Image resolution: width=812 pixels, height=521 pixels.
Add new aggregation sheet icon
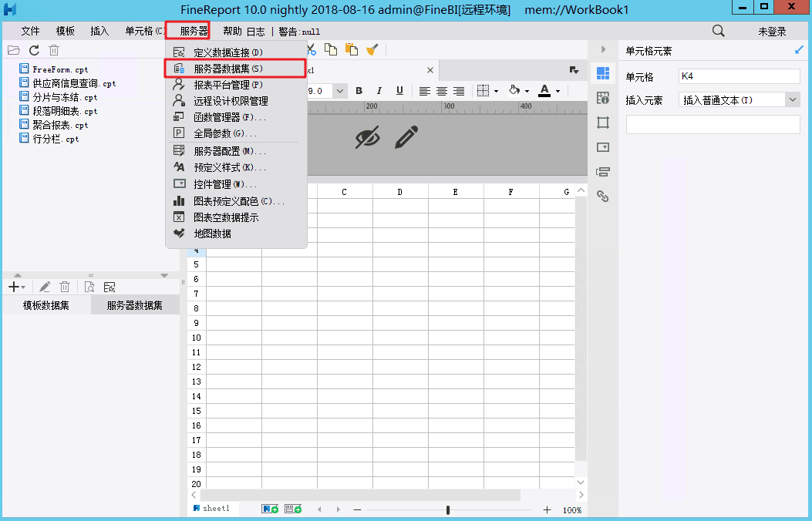[293, 509]
